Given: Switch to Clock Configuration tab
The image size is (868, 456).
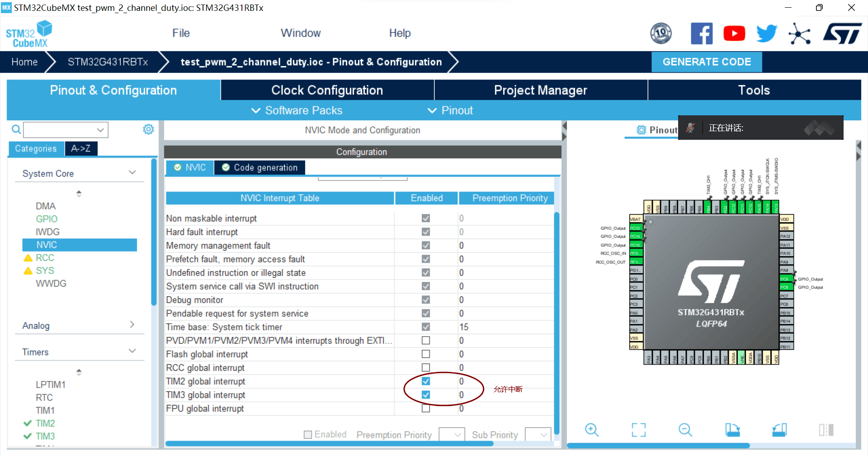Looking at the screenshot, I should point(327,90).
